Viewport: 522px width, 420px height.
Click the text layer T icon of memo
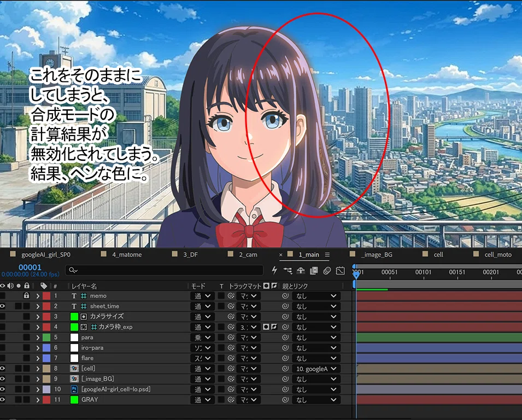click(x=74, y=296)
